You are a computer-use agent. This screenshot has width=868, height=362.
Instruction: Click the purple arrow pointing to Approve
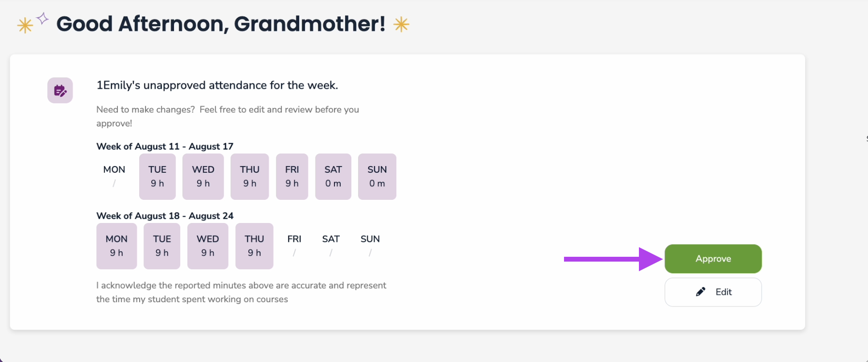click(x=613, y=259)
